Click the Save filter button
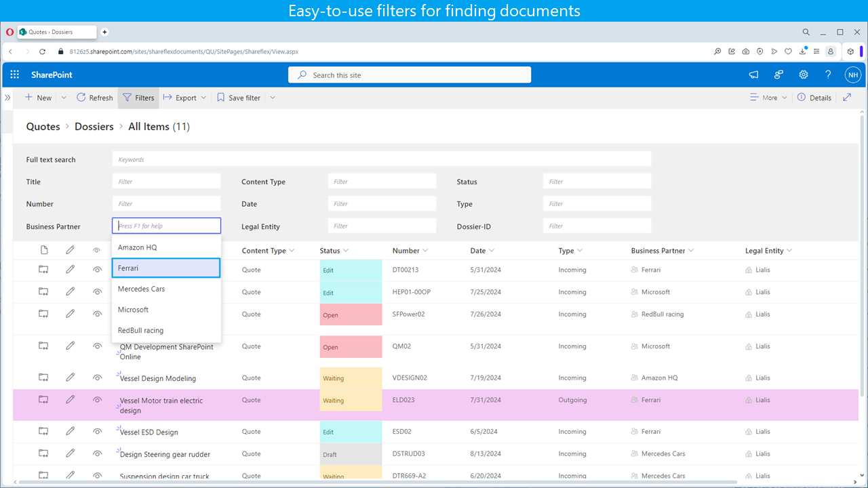Screen dimensions: 868x488 [239, 98]
